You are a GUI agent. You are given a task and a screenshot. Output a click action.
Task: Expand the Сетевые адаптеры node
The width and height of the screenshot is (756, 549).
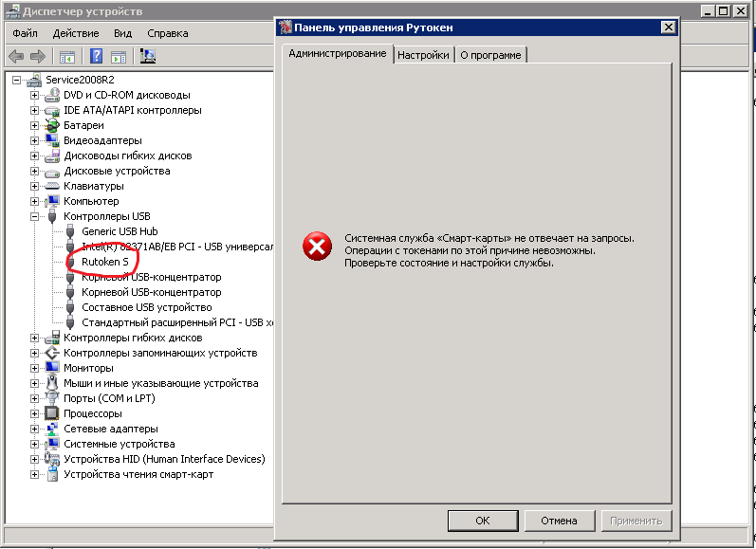click(x=35, y=429)
